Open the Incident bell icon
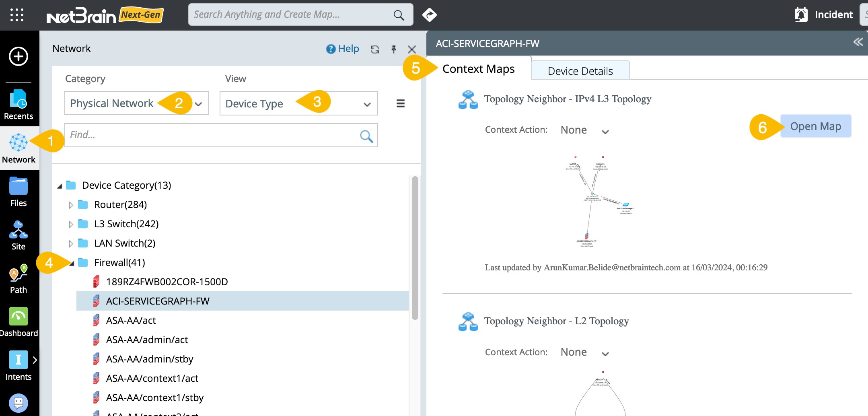Screen dimensions: 868x416 [x=801, y=15]
